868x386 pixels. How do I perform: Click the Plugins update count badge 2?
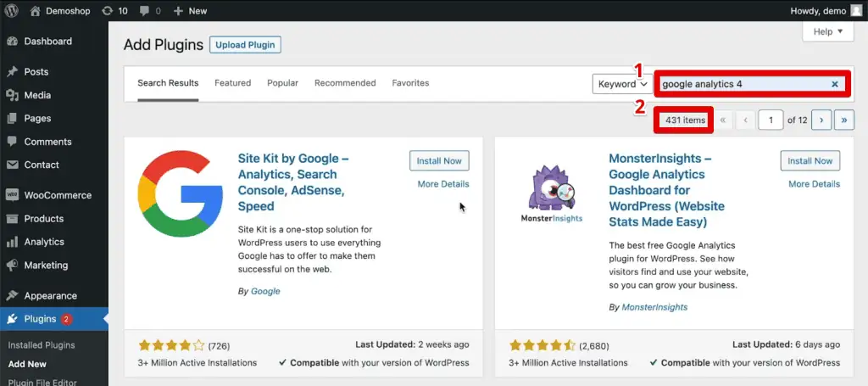pos(66,319)
